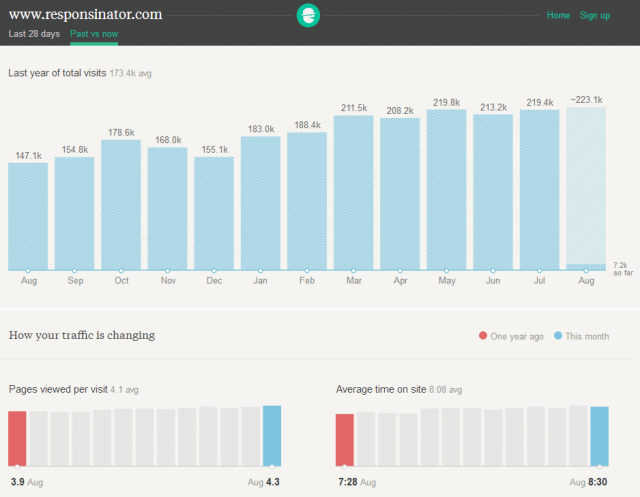Click the Jan axis point marker

coord(260,271)
